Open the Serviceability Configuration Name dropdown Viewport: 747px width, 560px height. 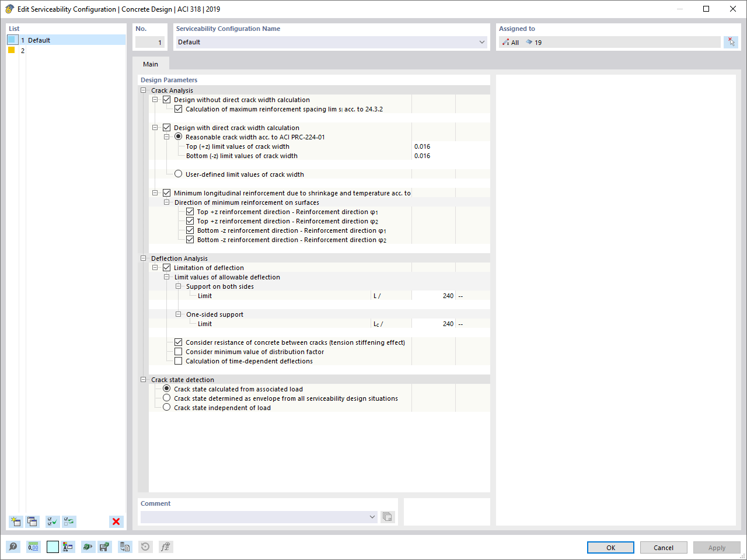pos(482,42)
